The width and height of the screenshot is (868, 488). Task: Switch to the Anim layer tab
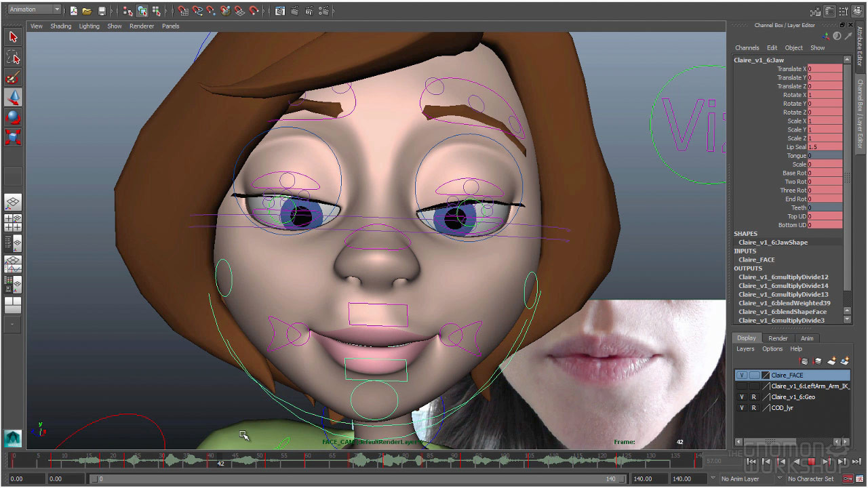807,338
